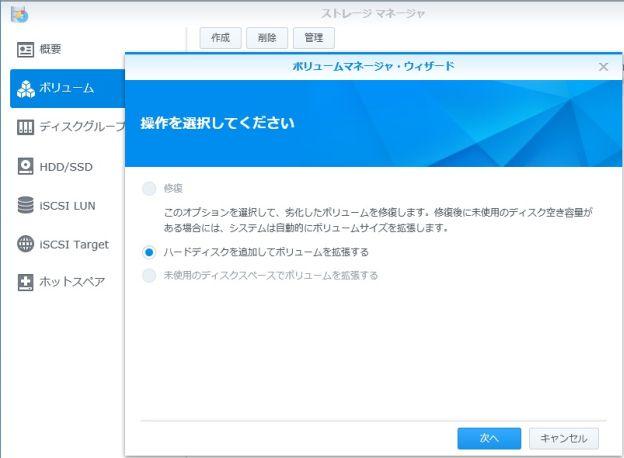Click the 管理 button

314,38
